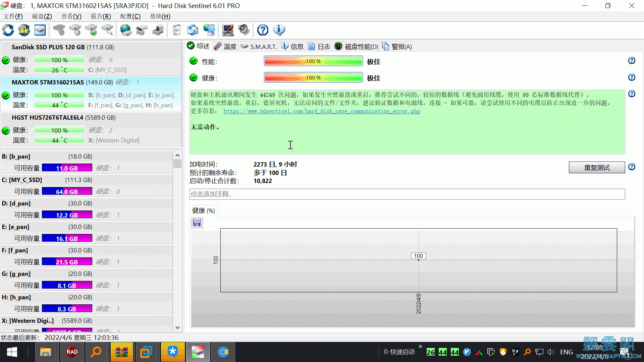Select partition F: [f_pan]
This screenshot has height=362, width=644.
click(x=87, y=256)
